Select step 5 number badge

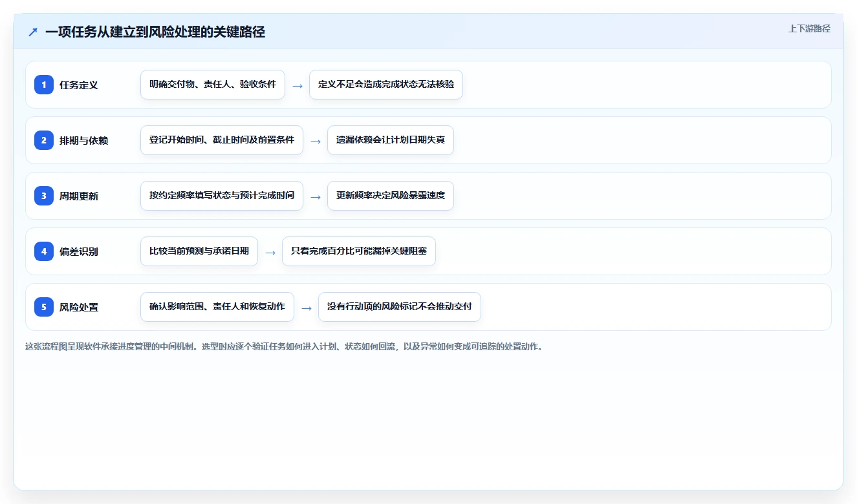[x=44, y=307]
